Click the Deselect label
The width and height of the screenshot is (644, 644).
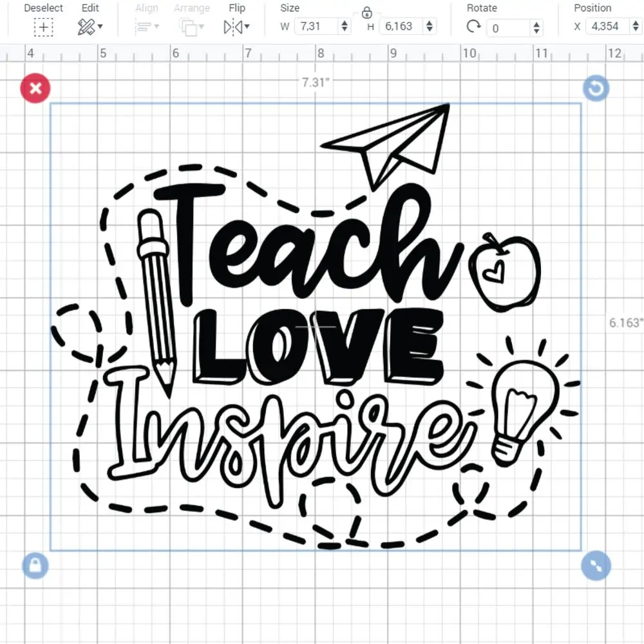[x=44, y=8]
